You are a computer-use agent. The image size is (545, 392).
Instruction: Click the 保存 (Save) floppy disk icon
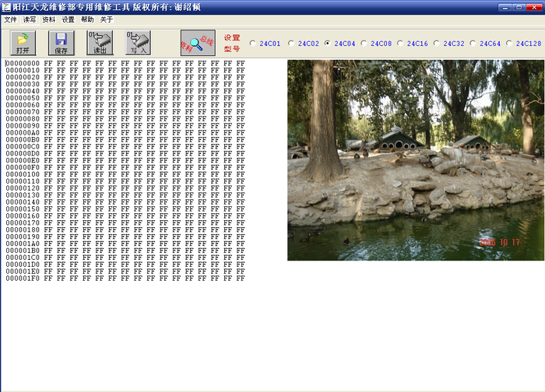pyautogui.click(x=62, y=43)
